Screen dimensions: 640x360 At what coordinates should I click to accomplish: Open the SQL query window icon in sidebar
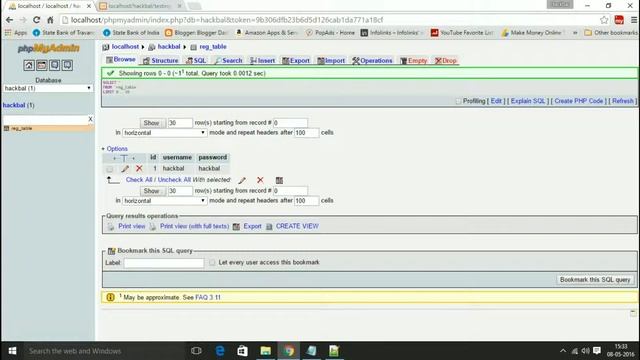tap(42, 65)
